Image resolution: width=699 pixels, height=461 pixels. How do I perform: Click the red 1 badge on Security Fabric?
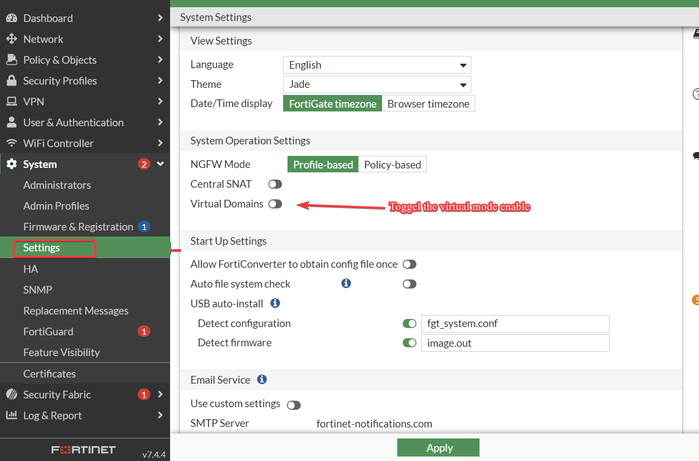[144, 394]
